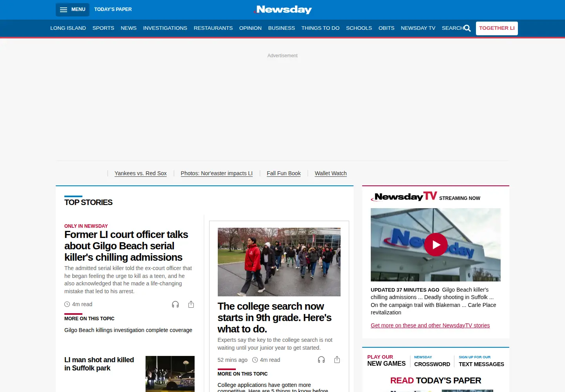Open the Fall Fun Book link
This screenshot has height=392, width=565.
(x=284, y=173)
